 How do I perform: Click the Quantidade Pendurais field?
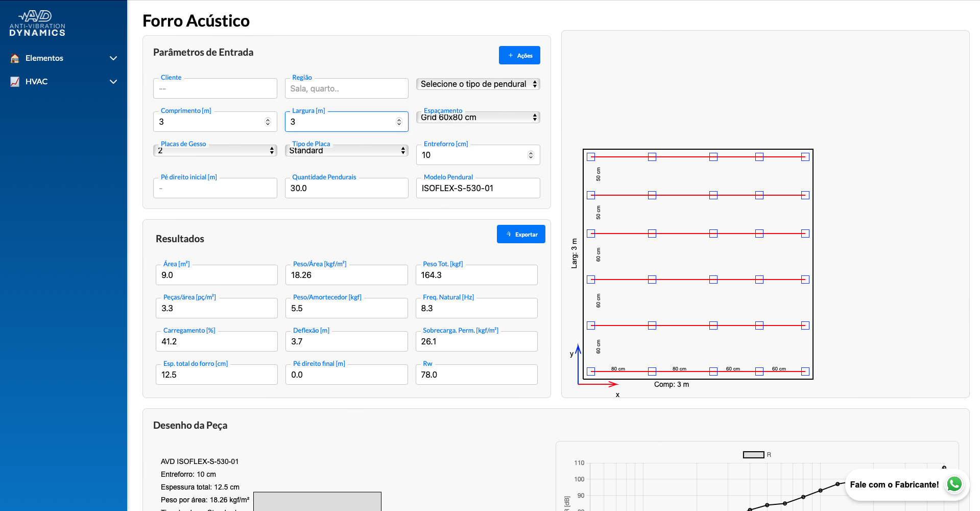coord(346,188)
